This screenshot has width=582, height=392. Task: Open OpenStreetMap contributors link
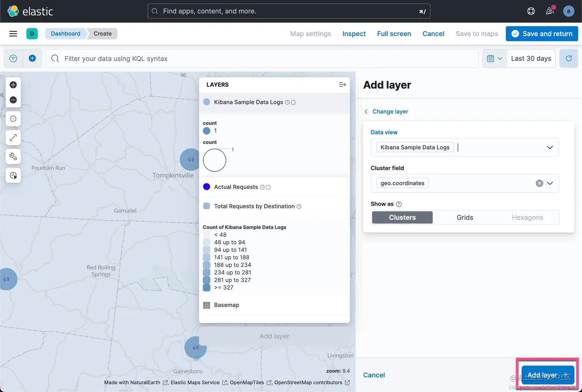pyautogui.click(x=311, y=383)
